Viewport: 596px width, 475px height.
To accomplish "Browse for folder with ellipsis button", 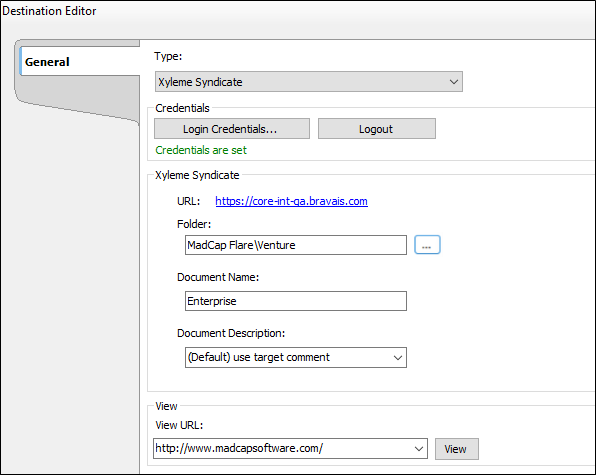I will [427, 245].
